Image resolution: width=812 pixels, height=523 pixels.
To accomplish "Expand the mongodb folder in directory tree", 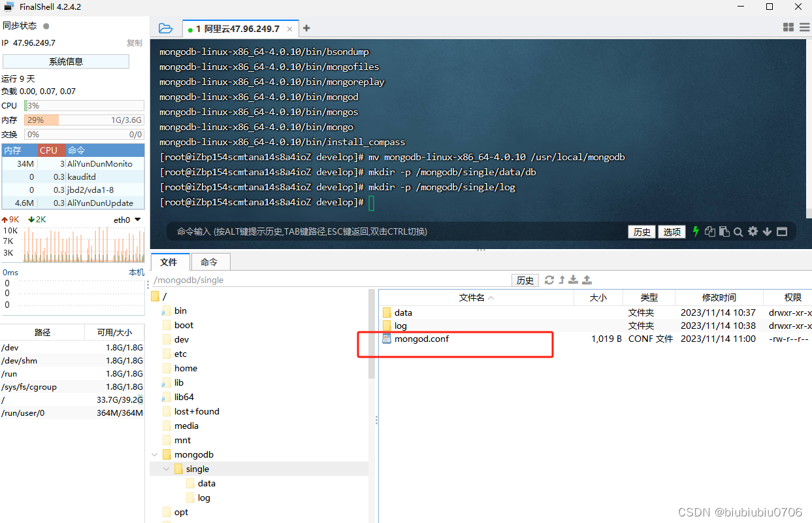I will (x=154, y=454).
